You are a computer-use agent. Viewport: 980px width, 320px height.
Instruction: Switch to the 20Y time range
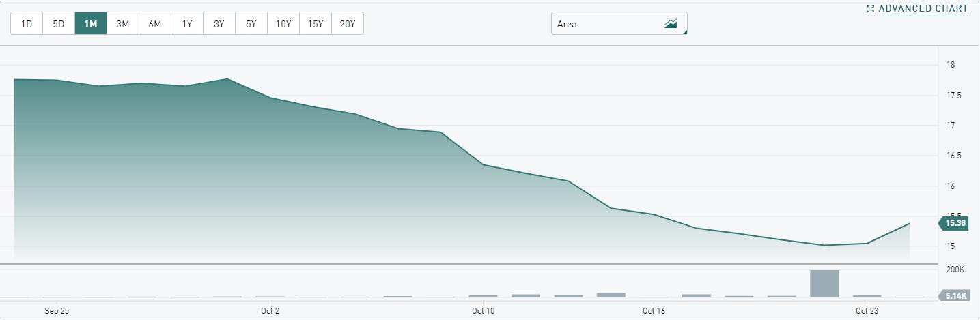[348, 24]
